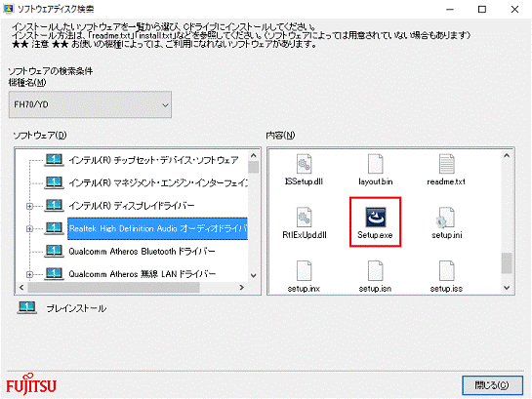The width and height of the screenshot is (532, 399).
Task: Click laptop icon for Intel chipset device software
Action: click(54, 160)
